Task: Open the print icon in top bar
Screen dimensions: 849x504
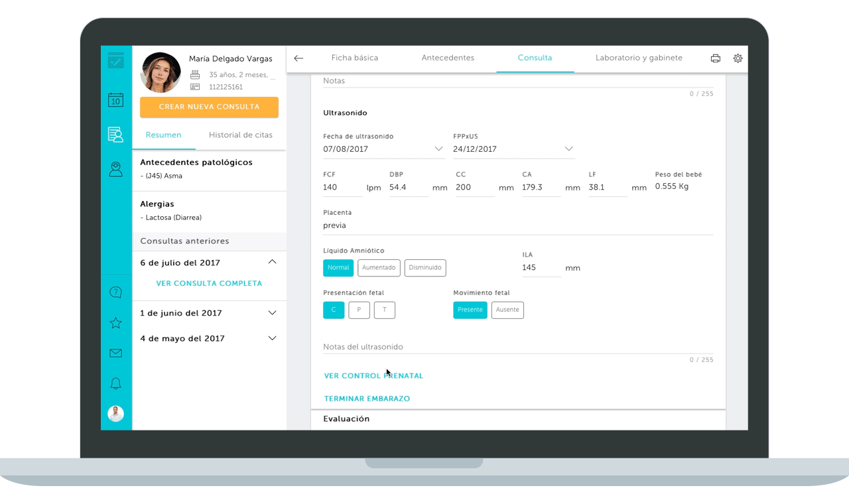Action: click(716, 58)
